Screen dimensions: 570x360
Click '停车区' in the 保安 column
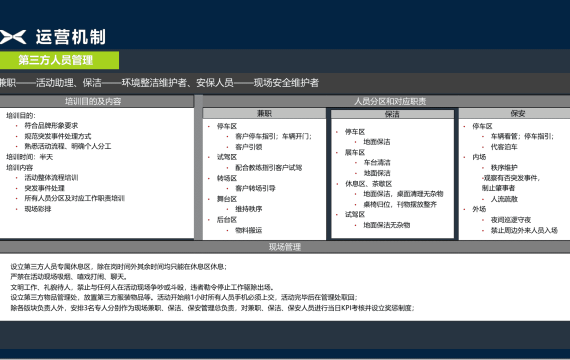482,126
